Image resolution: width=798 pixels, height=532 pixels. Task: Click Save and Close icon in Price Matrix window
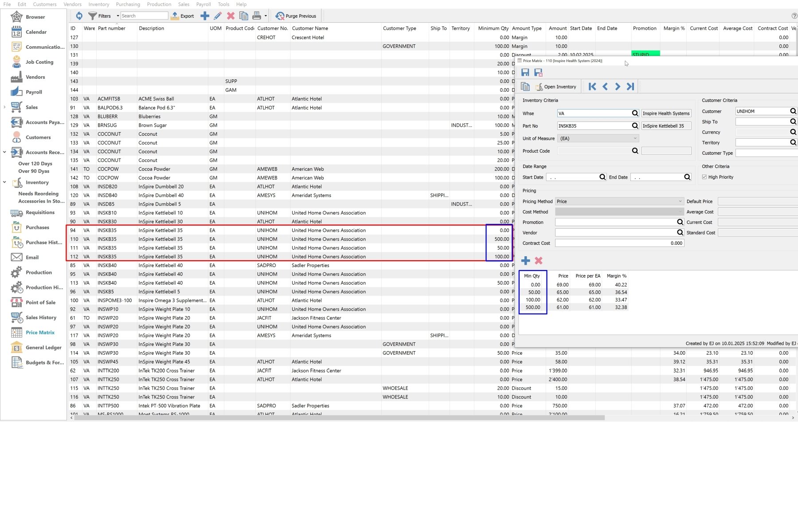point(538,72)
